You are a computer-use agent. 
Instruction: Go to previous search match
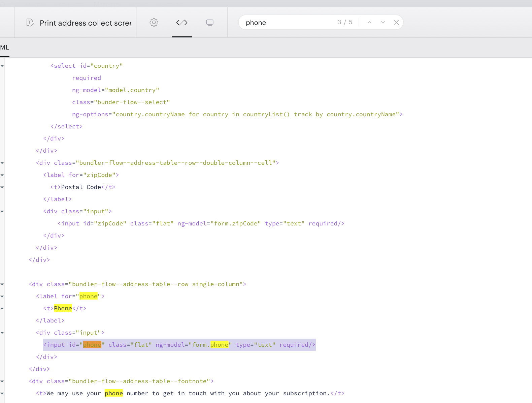click(370, 22)
